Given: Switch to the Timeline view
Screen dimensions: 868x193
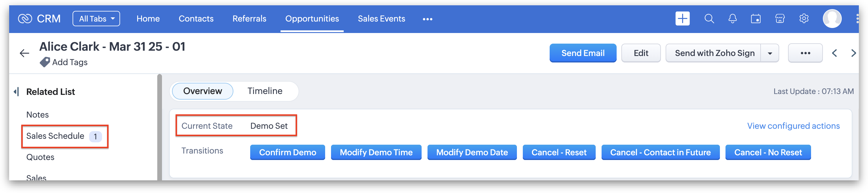Looking at the screenshot, I should pyautogui.click(x=265, y=91).
